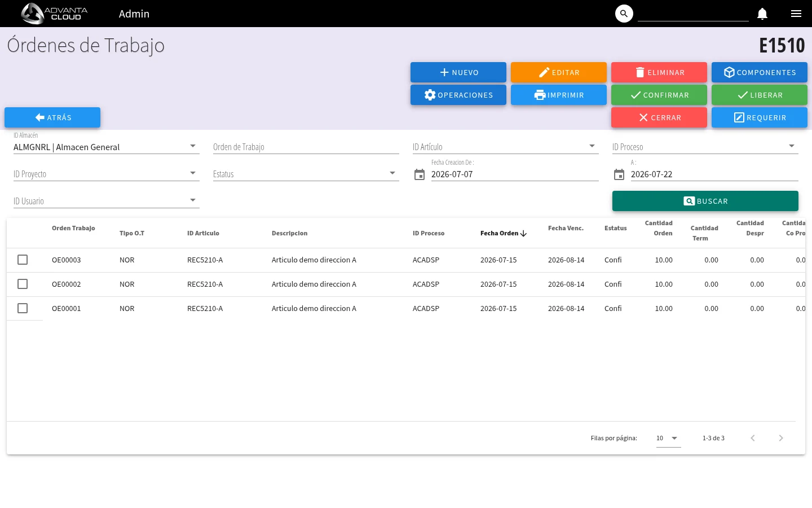This screenshot has width=812, height=508.
Task: Click the 2026-07-22 end date field
Action: 714,174
